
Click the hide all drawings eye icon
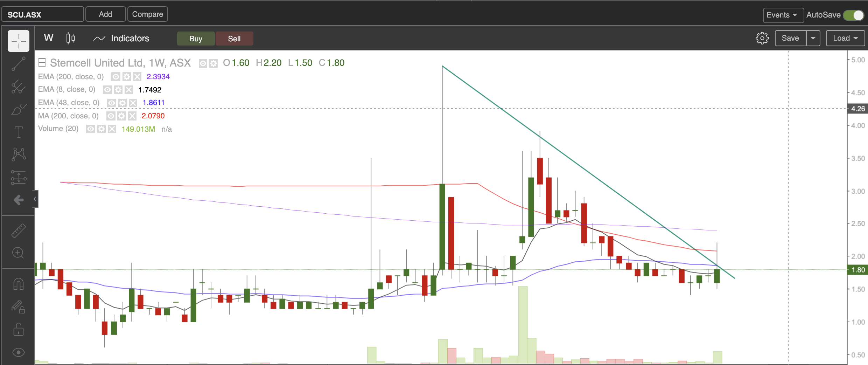pos(19,352)
